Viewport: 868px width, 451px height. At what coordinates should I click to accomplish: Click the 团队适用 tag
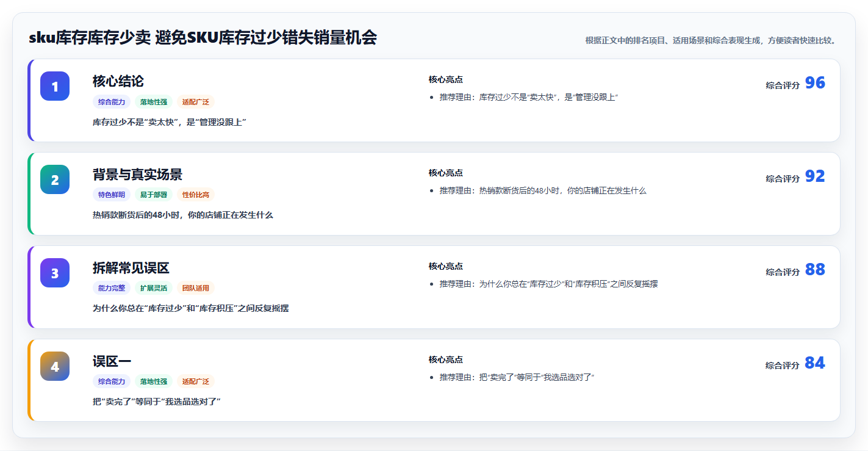coord(196,288)
